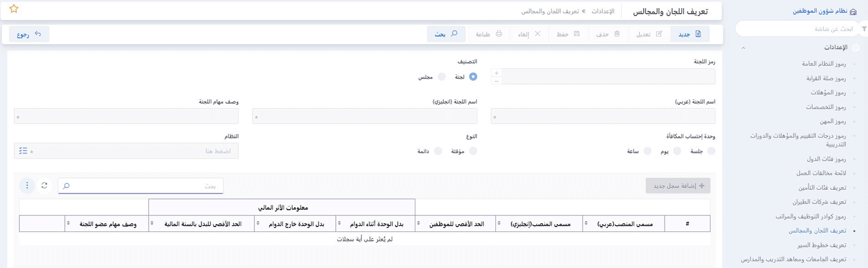Click the filter icon beside screen search

pos(864,29)
